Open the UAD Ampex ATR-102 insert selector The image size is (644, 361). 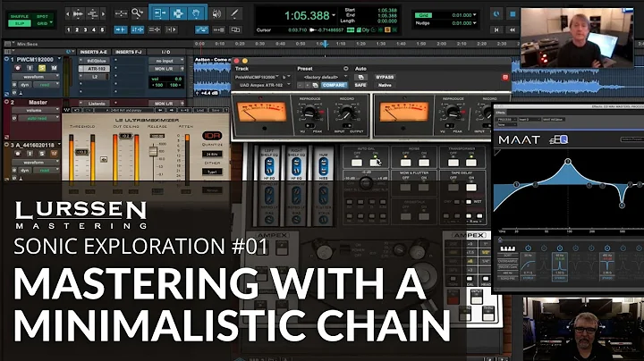tap(263, 85)
